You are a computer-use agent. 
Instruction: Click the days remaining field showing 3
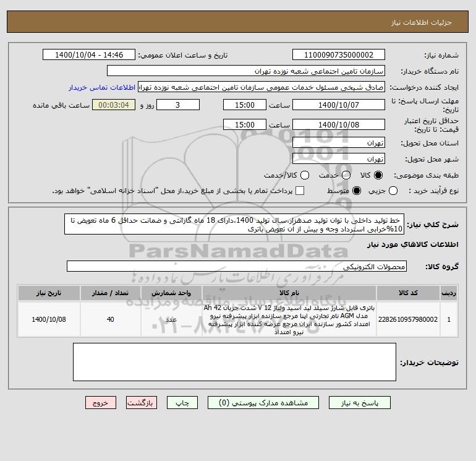click(178, 105)
